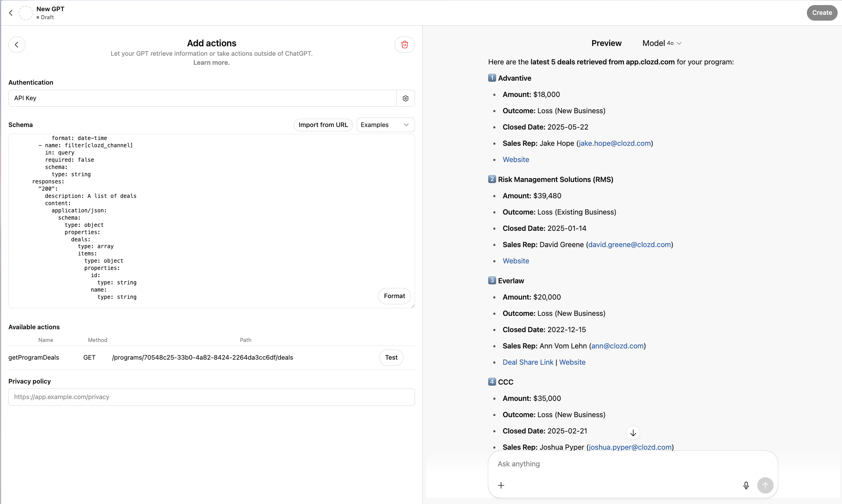Click the Closed Date: 2022-12-15 line
The image size is (842, 504).
tap(544, 330)
